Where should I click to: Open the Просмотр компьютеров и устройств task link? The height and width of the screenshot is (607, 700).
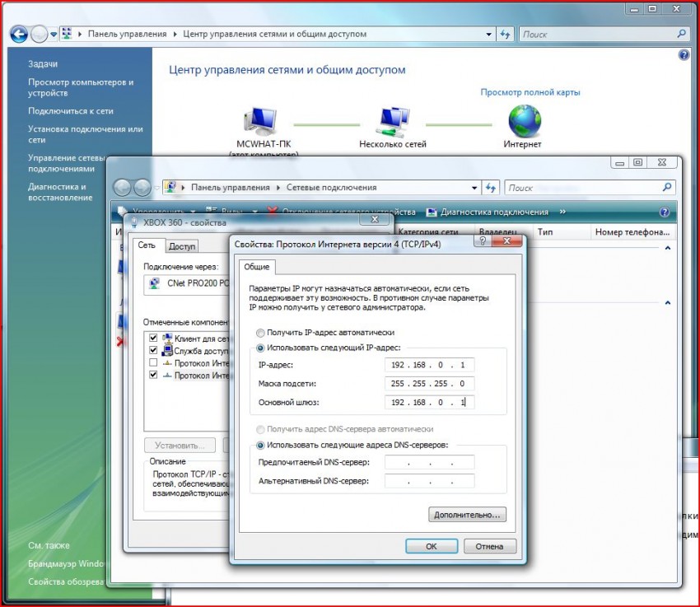[81, 87]
